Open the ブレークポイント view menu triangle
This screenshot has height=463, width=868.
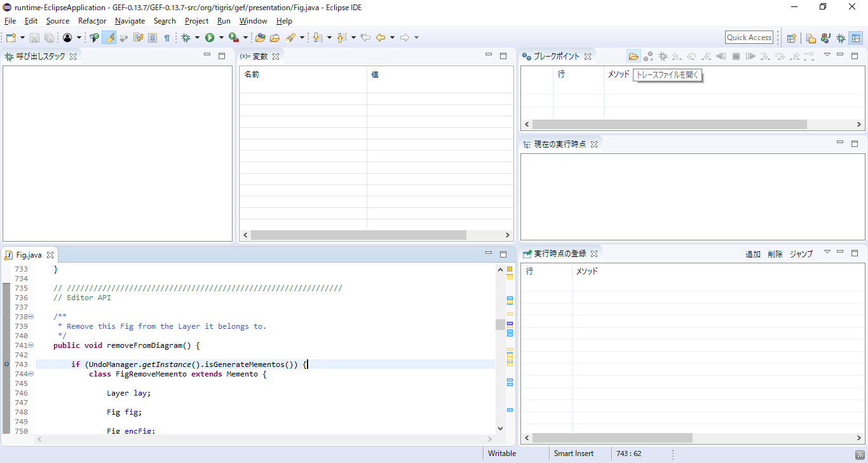[827, 55]
